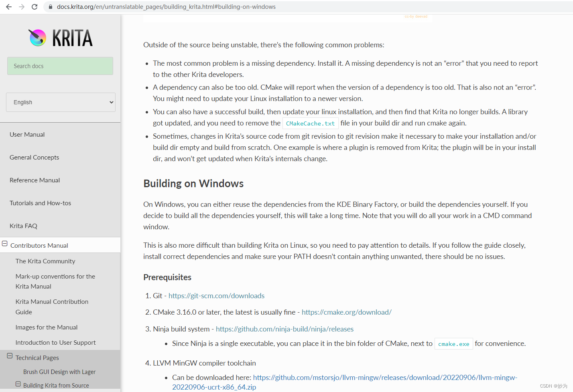Open llvm-mingw release download link
573x392 pixels.
[x=345, y=382]
